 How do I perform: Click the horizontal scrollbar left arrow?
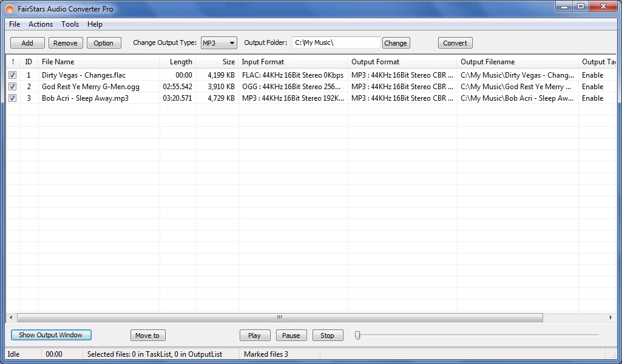(x=11, y=317)
